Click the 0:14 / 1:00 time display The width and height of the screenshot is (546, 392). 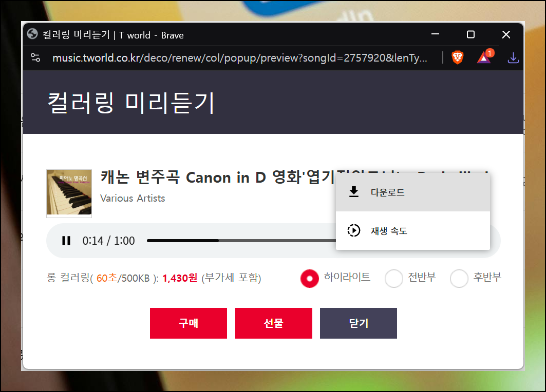click(x=109, y=241)
